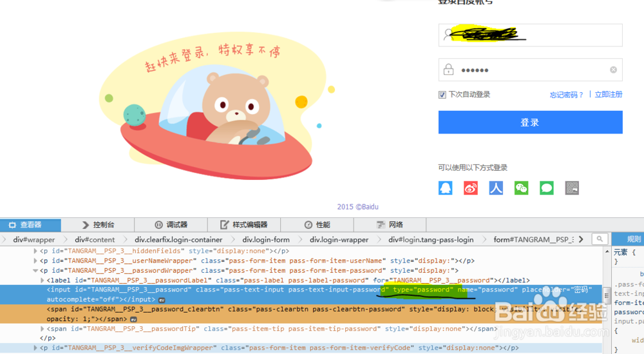Image resolution: width=644 pixels, height=354 pixels.
Task: Expand the verifyCodeImgWrapper p node
Action: [35, 348]
